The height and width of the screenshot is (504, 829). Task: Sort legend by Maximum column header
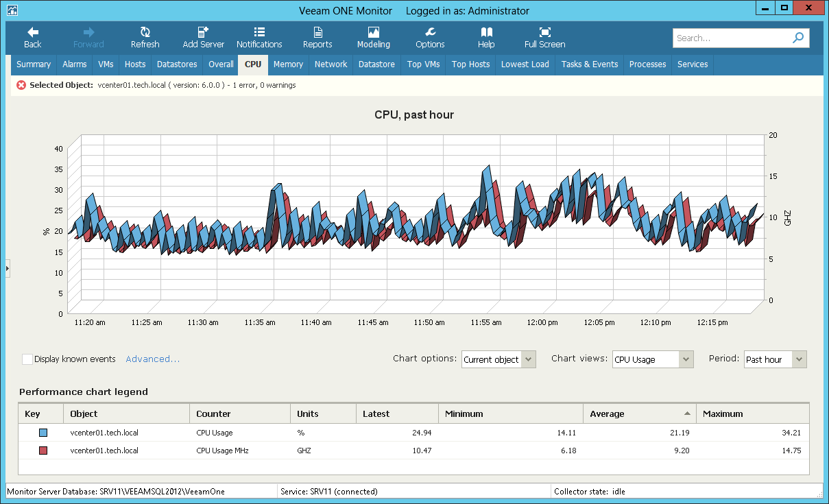(752, 413)
